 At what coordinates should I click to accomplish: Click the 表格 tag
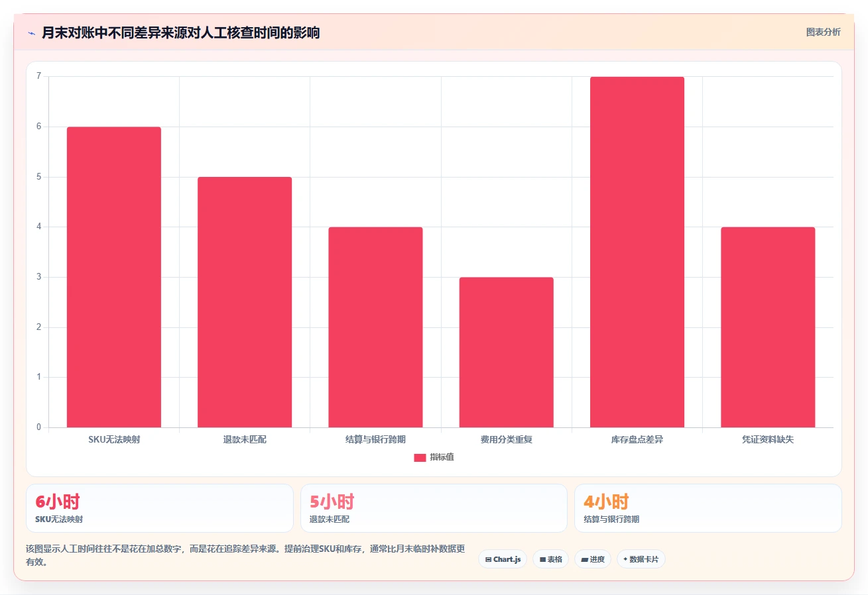tap(550, 559)
